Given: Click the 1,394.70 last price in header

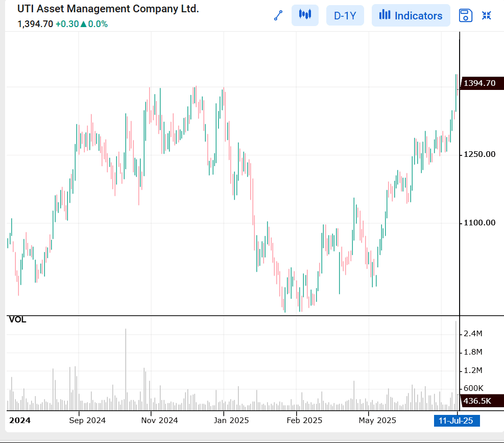Looking at the screenshot, I should [35, 24].
